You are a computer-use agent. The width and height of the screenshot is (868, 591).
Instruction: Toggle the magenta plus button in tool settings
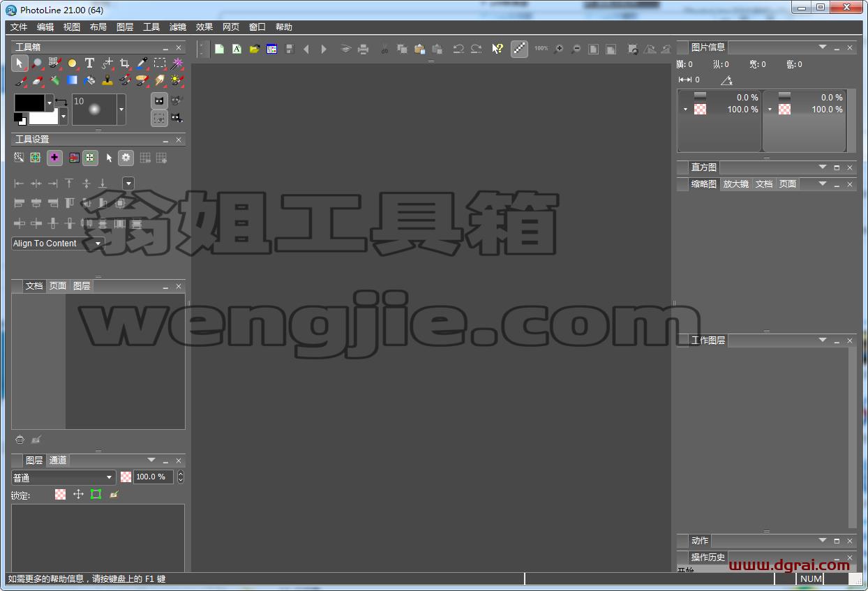(54, 158)
